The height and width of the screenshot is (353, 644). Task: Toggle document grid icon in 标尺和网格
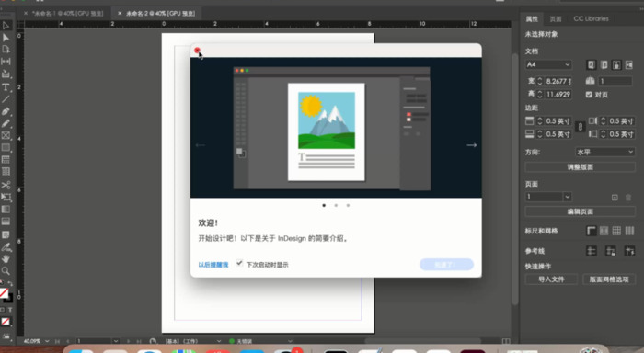(616, 231)
